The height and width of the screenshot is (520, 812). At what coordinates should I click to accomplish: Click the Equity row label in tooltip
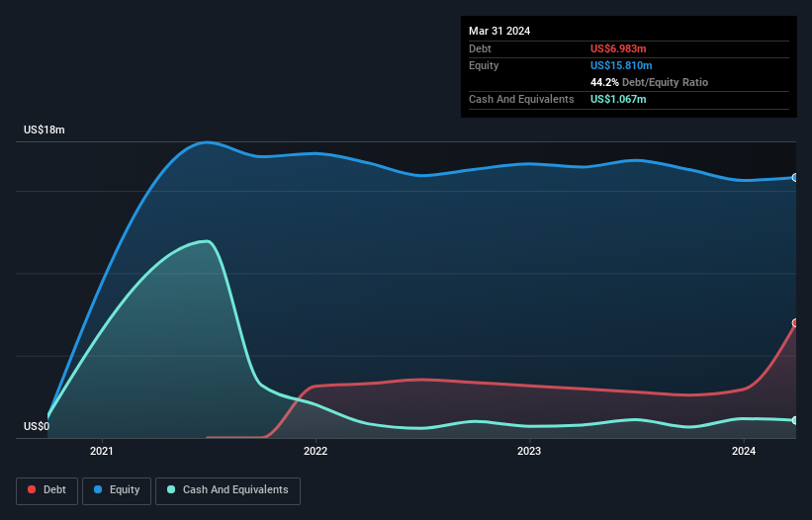[484, 65]
